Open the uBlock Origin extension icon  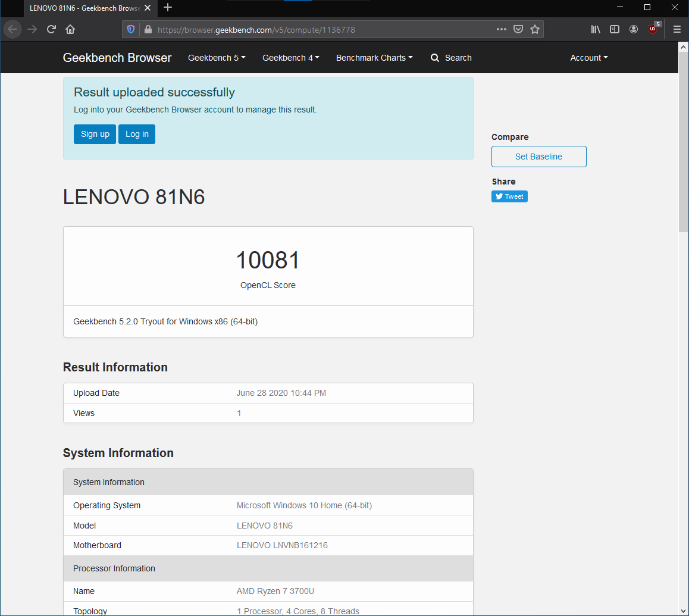(653, 29)
